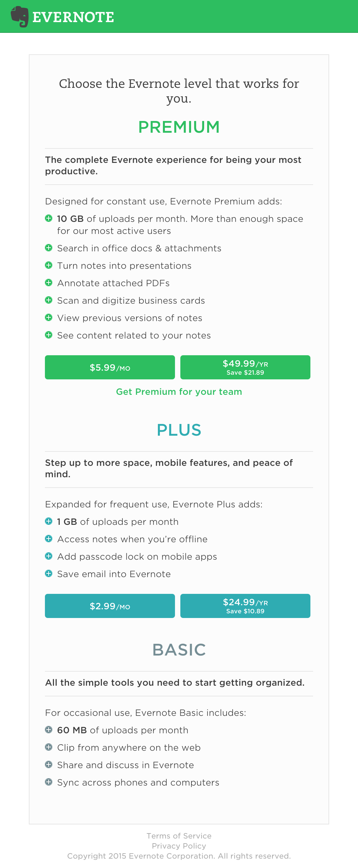Open the Privacy Policy link
The image size is (358, 868).
(x=179, y=846)
